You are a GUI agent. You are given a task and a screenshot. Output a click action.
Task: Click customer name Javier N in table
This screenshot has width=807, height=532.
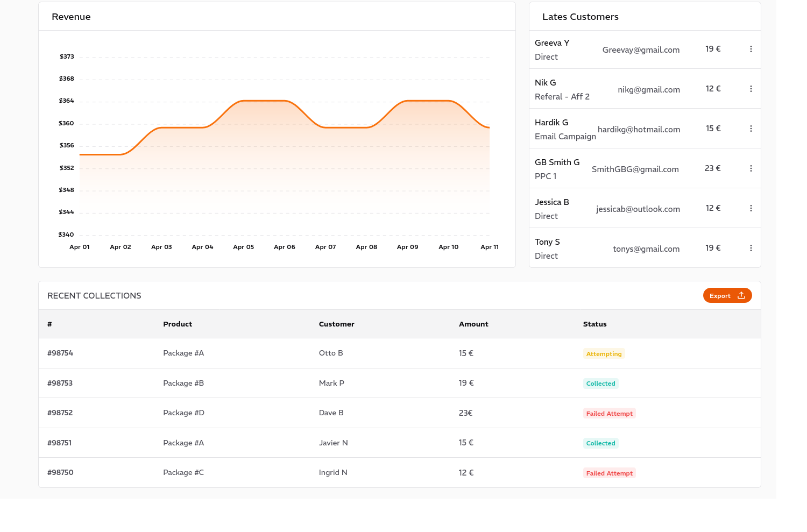coord(333,443)
